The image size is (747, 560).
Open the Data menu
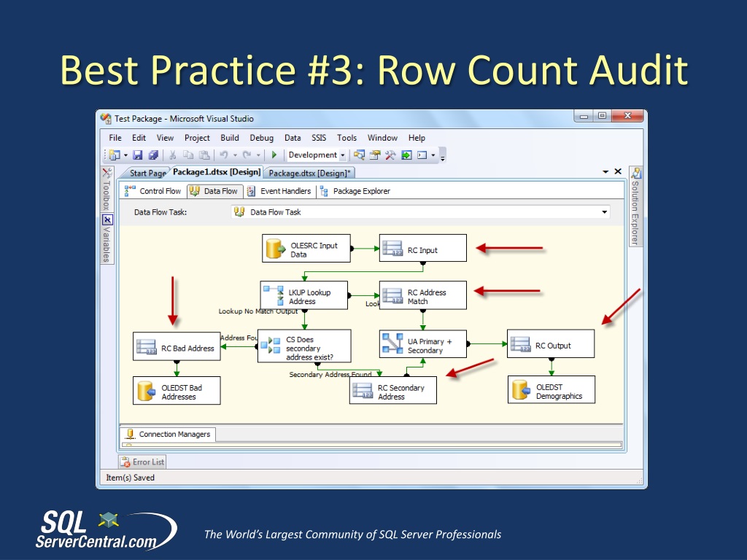[x=293, y=138]
